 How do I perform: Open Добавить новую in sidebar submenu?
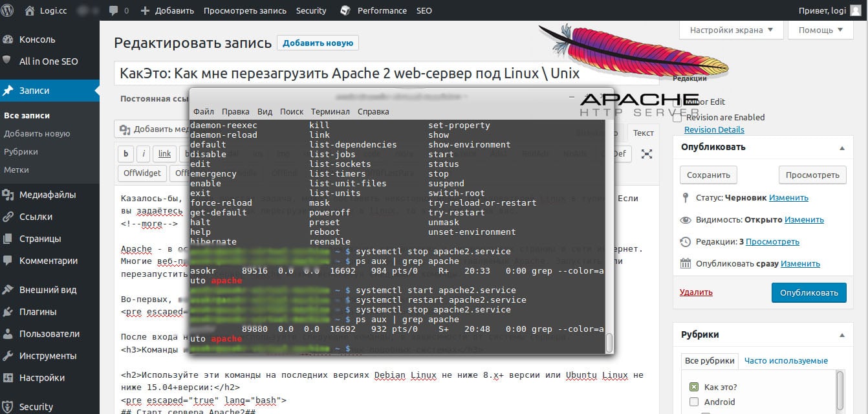click(x=37, y=133)
